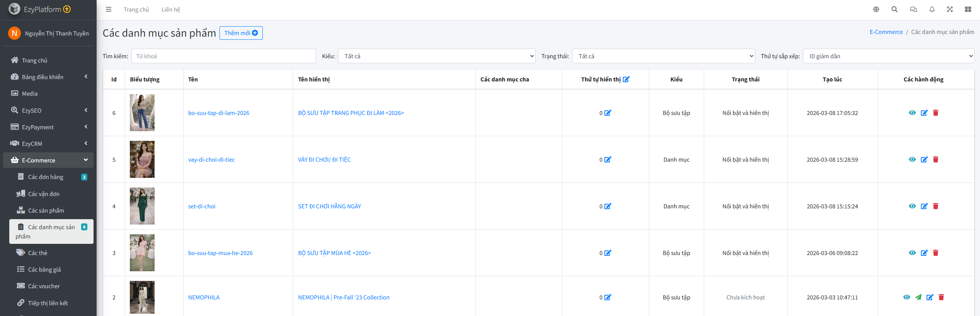The width and height of the screenshot is (980, 316).
Task: Click the Từ khoá search input field
Action: click(x=223, y=56)
